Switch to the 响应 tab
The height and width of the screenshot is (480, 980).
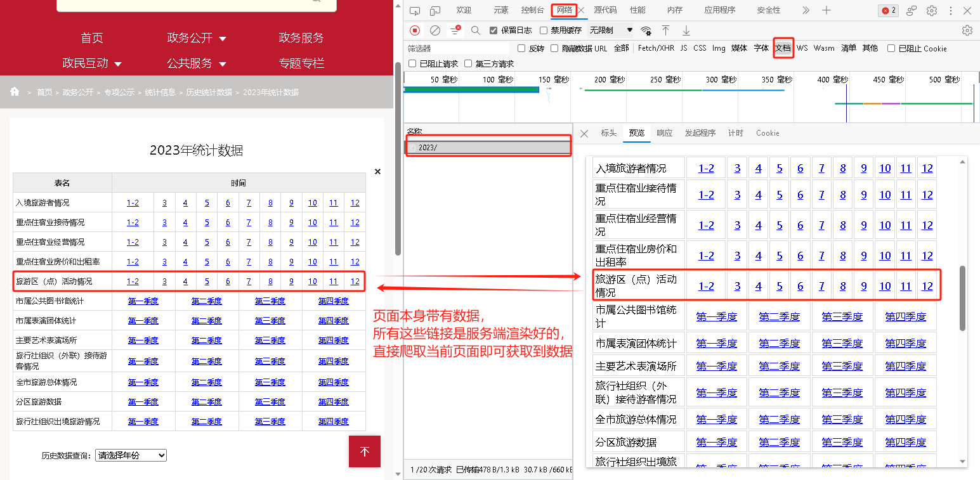[x=665, y=133]
